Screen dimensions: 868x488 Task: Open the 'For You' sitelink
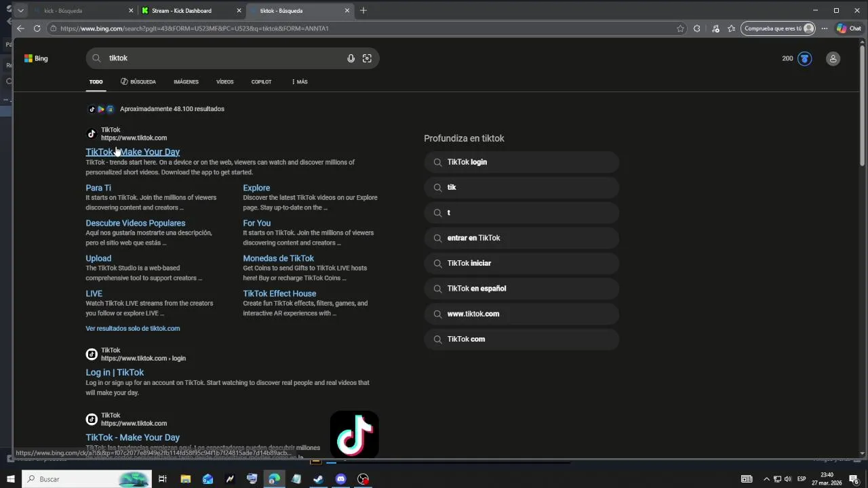[256, 223]
